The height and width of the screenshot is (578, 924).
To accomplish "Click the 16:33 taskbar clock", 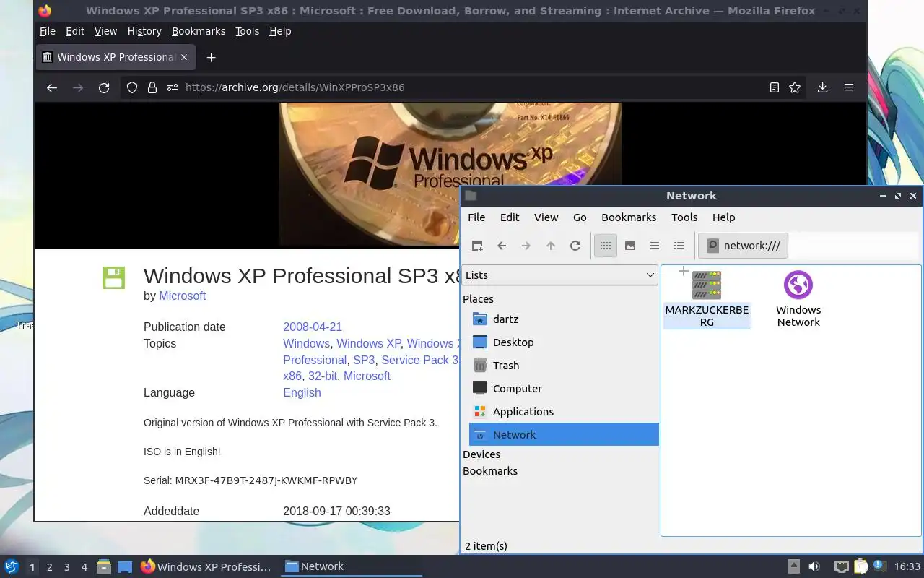I will click(x=907, y=567).
